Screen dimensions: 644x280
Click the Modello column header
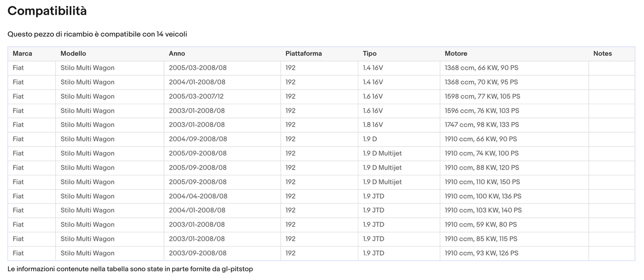tap(73, 53)
